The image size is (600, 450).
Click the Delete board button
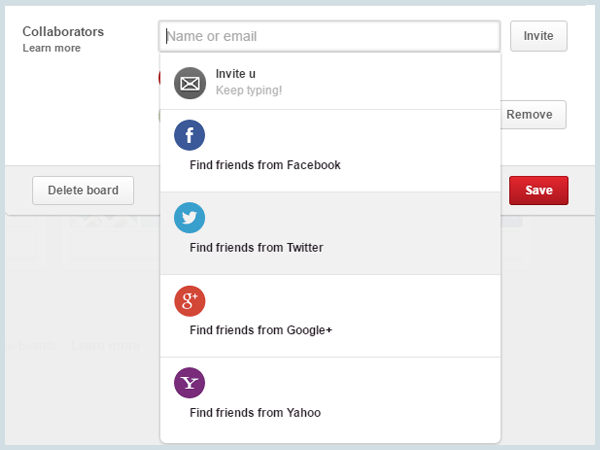point(83,190)
